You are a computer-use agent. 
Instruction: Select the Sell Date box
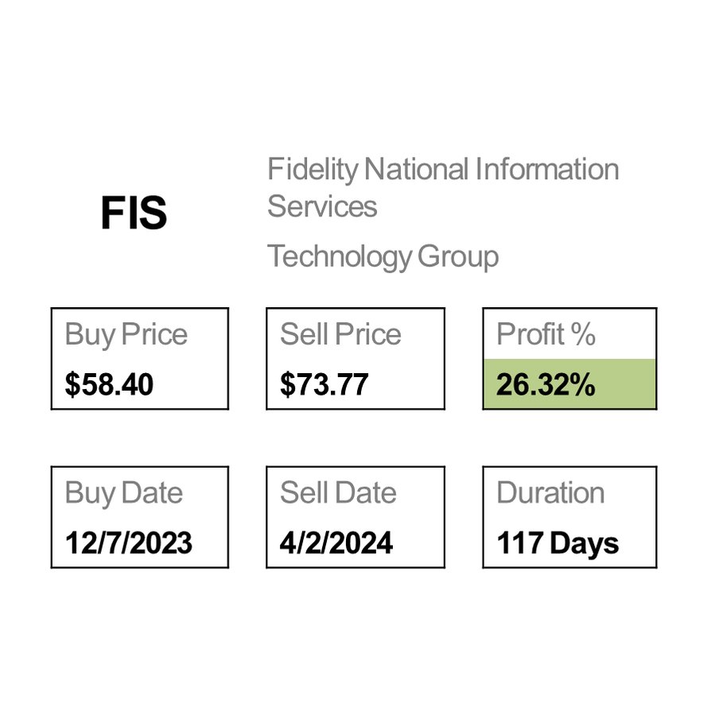click(355, 517)
